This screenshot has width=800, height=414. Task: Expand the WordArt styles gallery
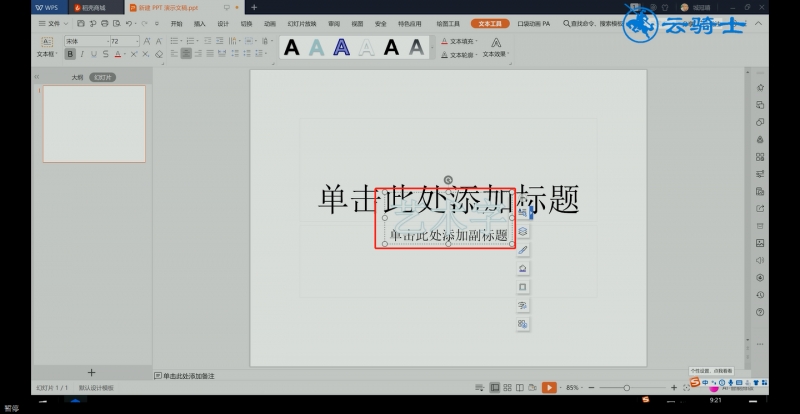point(433,48)
